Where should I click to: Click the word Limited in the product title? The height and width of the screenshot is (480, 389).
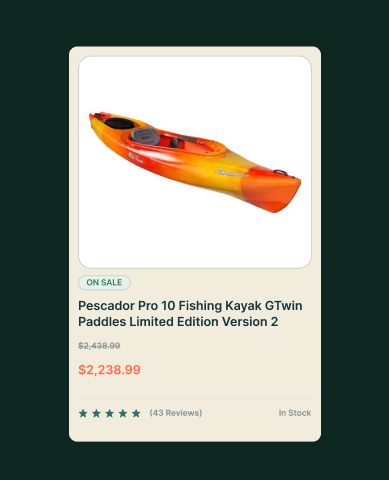click(152, 322)
